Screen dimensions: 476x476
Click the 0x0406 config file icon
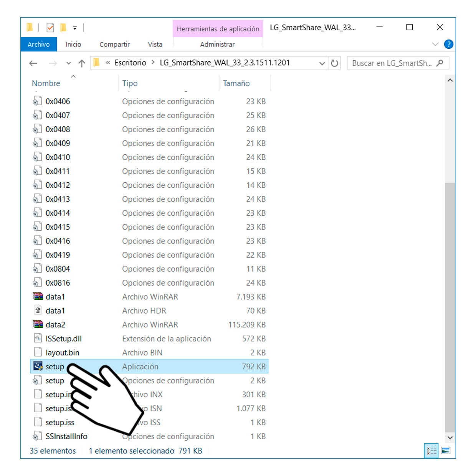pyautogui.click(x=37, y=101)
